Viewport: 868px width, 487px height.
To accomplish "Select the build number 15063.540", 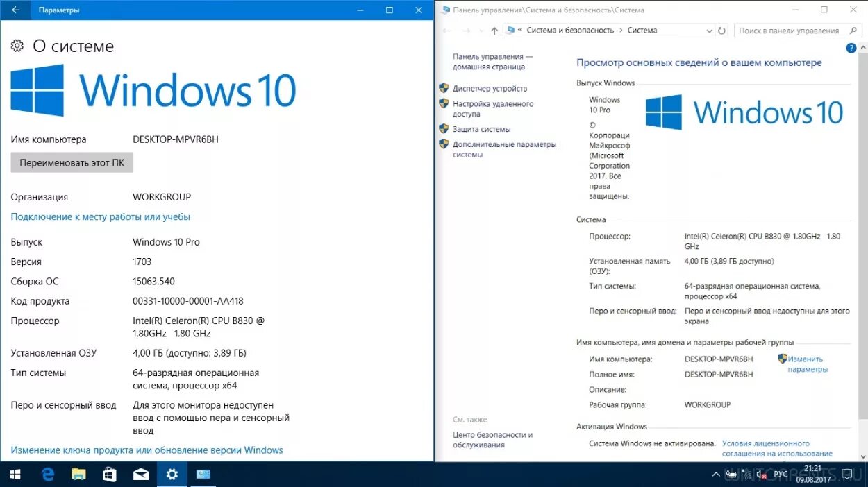I will (153, 282).
